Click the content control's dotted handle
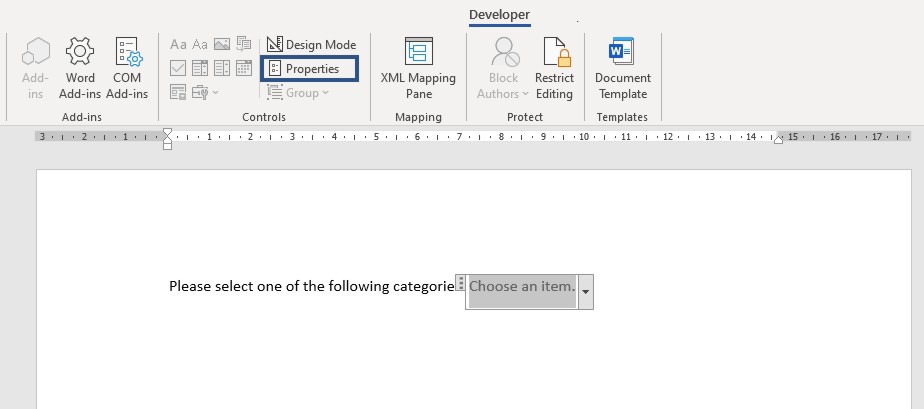This screenshot has width=924, height=409. click(461, 283)
